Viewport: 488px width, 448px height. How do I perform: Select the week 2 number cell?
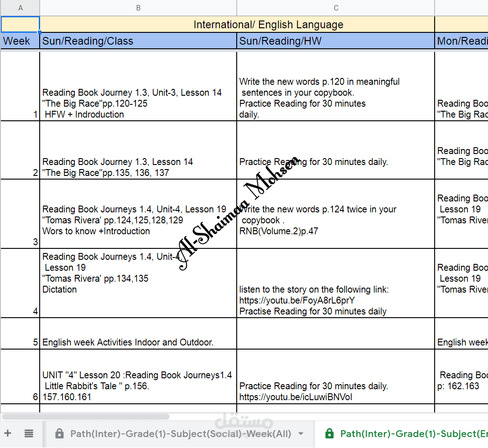click(20, 150)
